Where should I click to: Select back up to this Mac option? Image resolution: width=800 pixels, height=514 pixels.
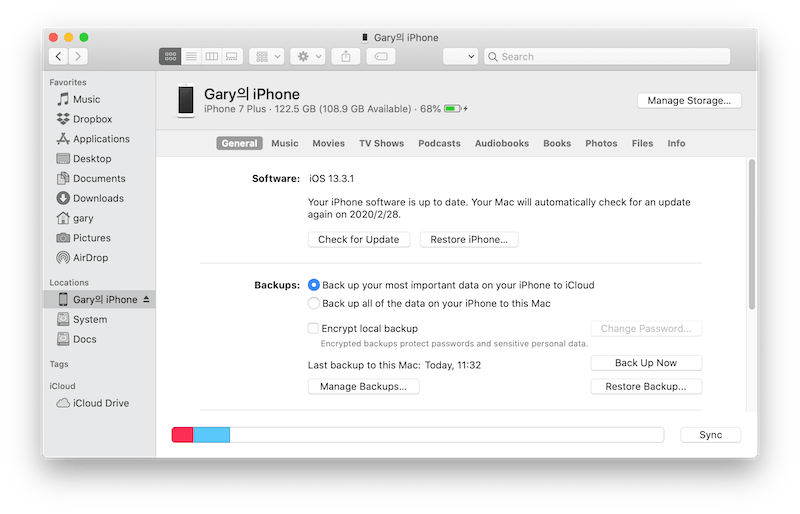314,303
